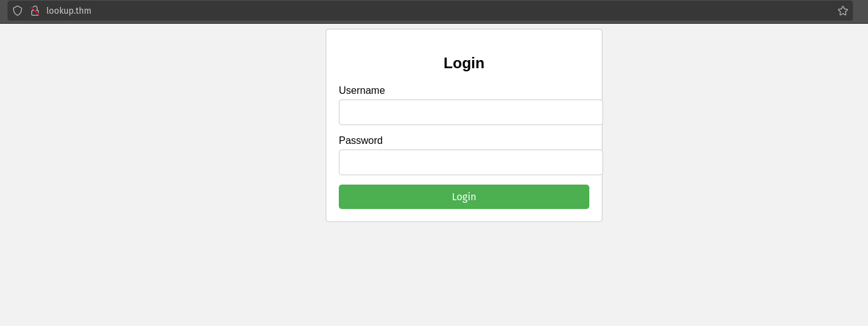Click dark toolbar strip right of address bar
Screen dimensions: 868x326
click(860, 11)
